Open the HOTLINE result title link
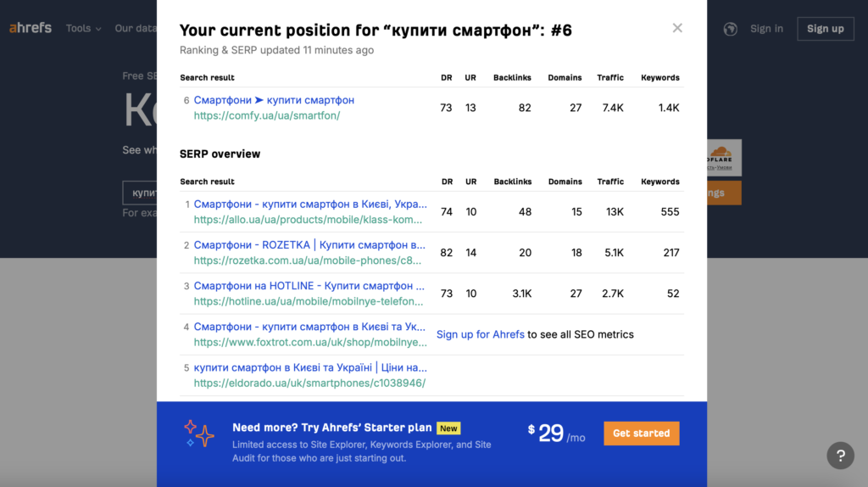 point(309,286)
